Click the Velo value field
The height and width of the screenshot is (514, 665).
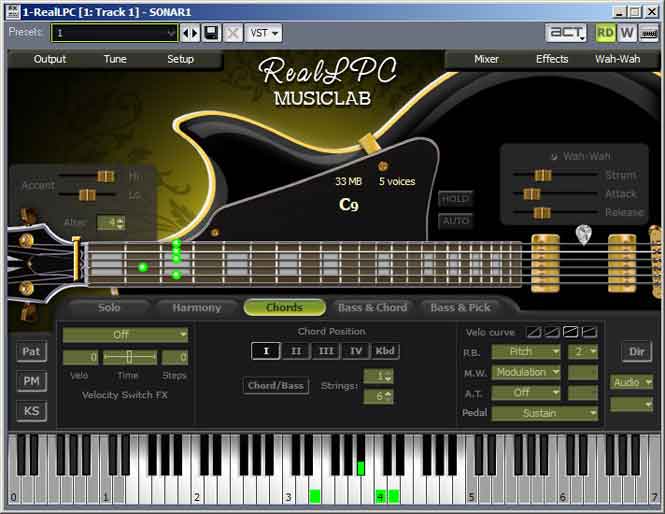tap(81, 357)
